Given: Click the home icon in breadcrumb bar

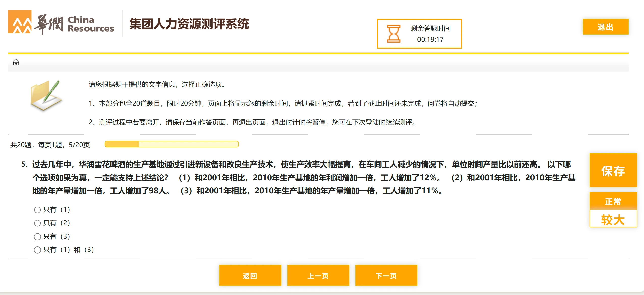Looking at the screenshot, I should (16, 62).
